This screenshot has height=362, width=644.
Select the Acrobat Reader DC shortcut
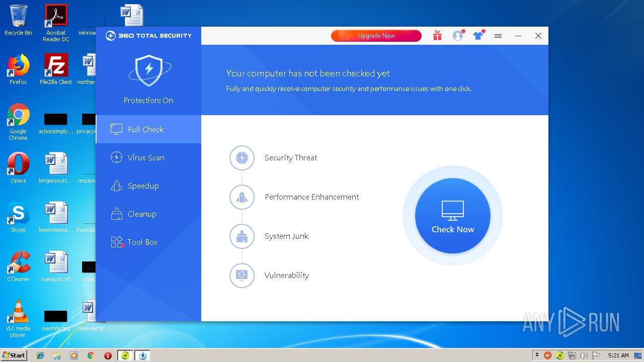(56, 23)
